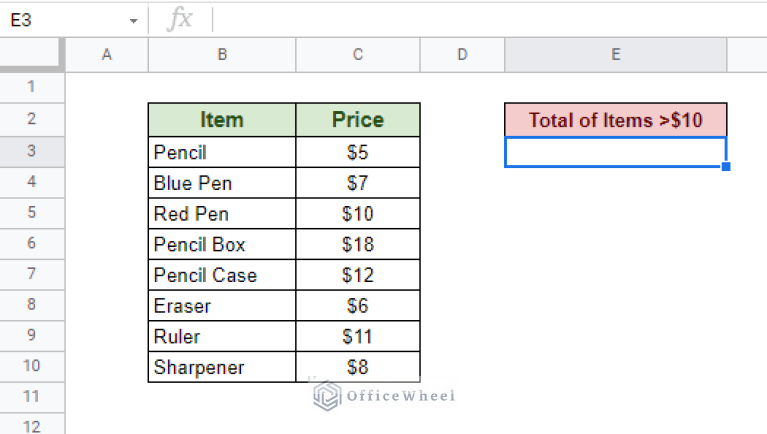Select column D header
Screen dimensions: 767x434
462,54
